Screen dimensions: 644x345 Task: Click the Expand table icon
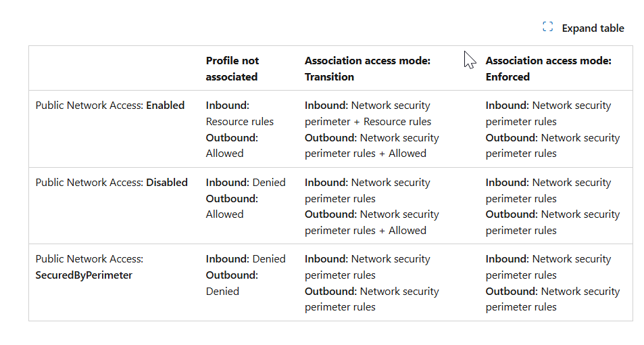(548, 27)
